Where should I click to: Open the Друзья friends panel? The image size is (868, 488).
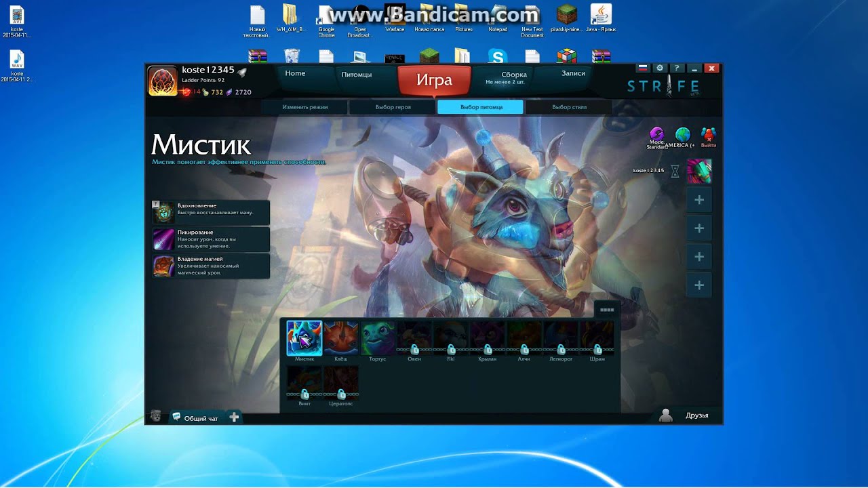point(686,415)
